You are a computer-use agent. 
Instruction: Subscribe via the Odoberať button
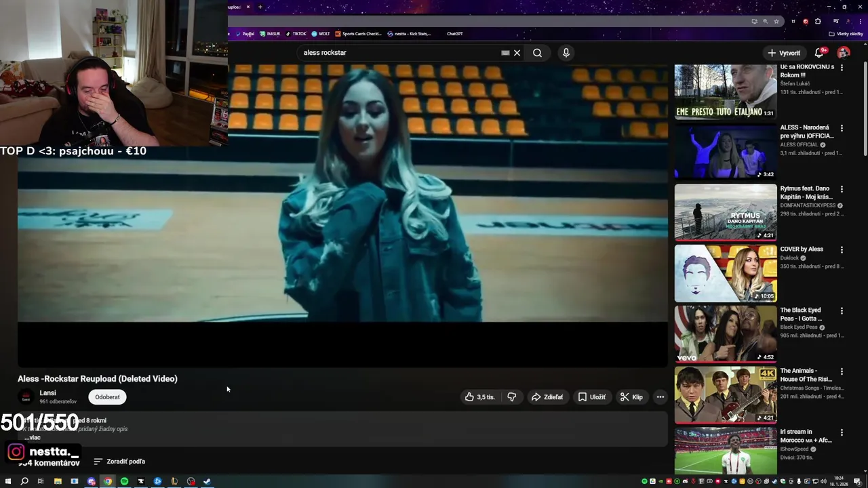[107, 397]
